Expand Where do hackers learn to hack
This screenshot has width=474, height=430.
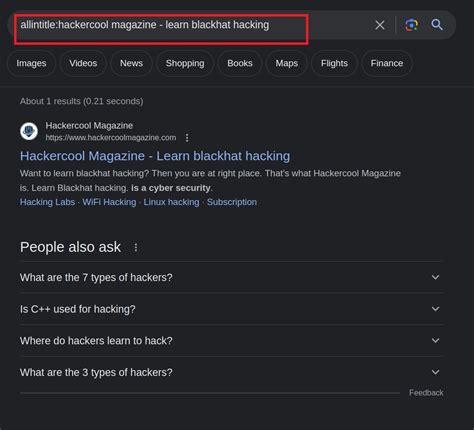point(232,341)
